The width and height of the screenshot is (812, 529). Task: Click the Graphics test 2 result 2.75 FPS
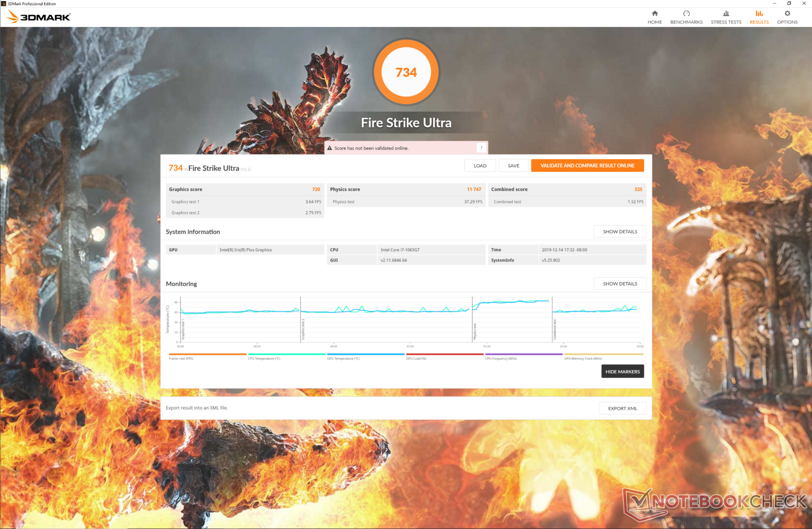click(x=313, y=213)
